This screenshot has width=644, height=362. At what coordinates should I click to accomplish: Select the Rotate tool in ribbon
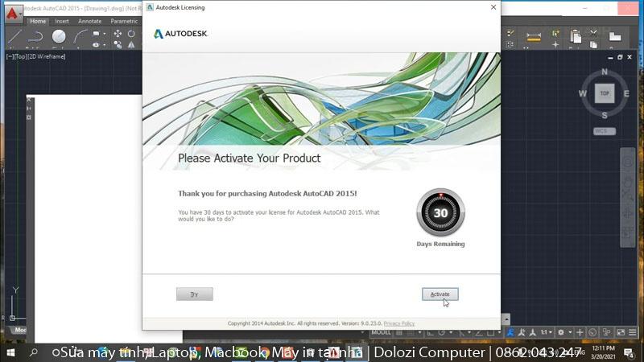(131, 33)
